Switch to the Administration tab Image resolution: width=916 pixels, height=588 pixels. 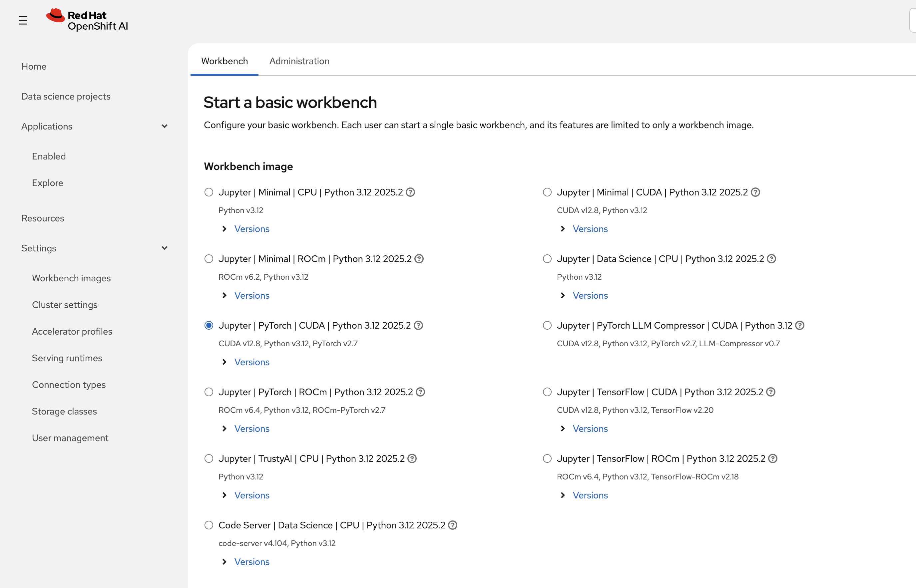coord(299,61)
